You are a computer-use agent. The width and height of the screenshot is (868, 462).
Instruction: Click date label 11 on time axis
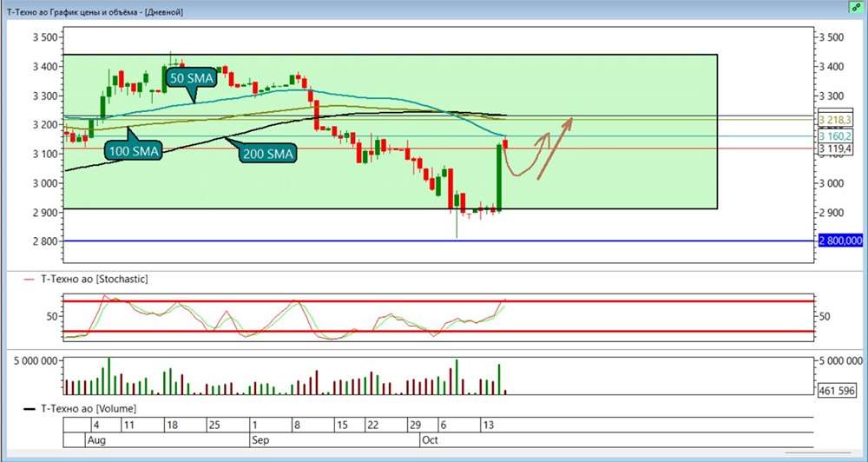point(129,425)
